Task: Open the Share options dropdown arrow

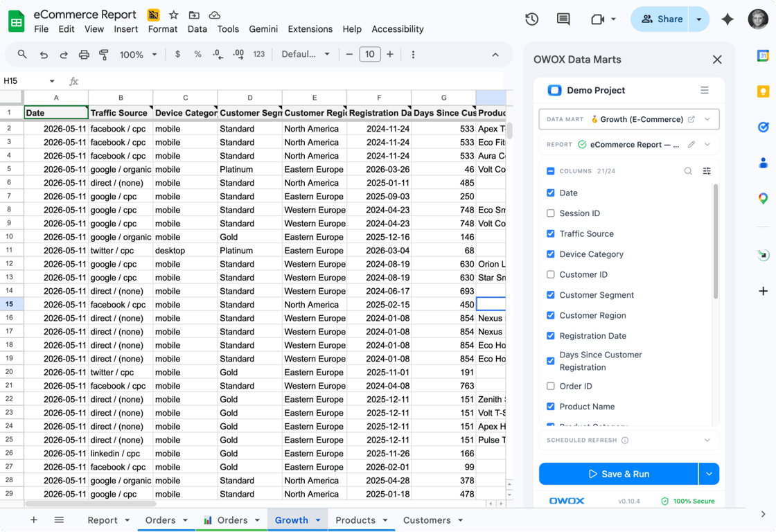Action: pos(699,19)
